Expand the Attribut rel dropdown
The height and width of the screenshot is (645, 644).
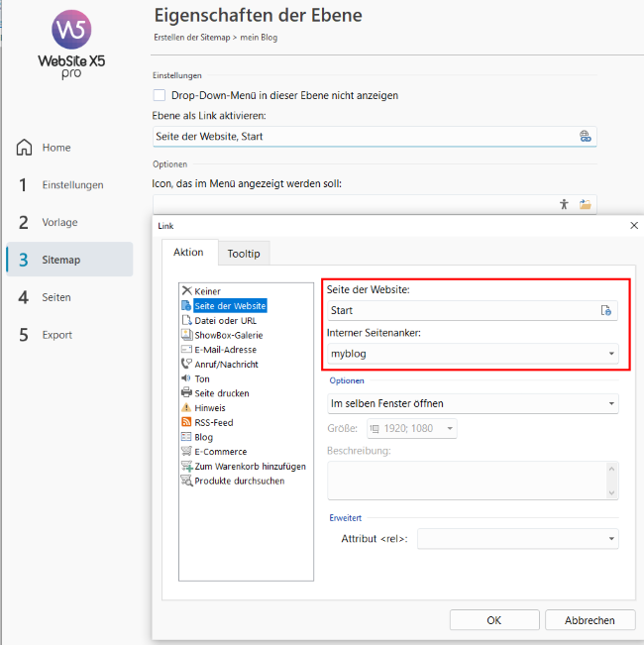click(x=611, y=538)
